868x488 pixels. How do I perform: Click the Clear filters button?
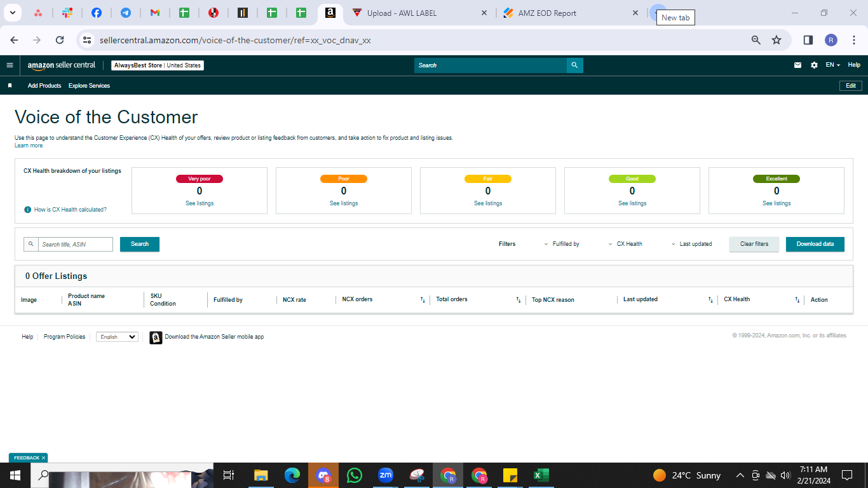click(x=754, y=244)
